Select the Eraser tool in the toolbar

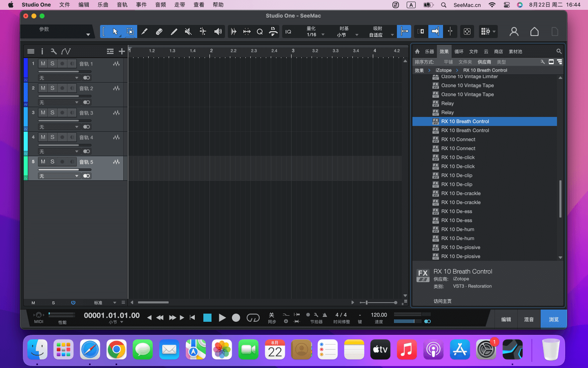point(159,31)
